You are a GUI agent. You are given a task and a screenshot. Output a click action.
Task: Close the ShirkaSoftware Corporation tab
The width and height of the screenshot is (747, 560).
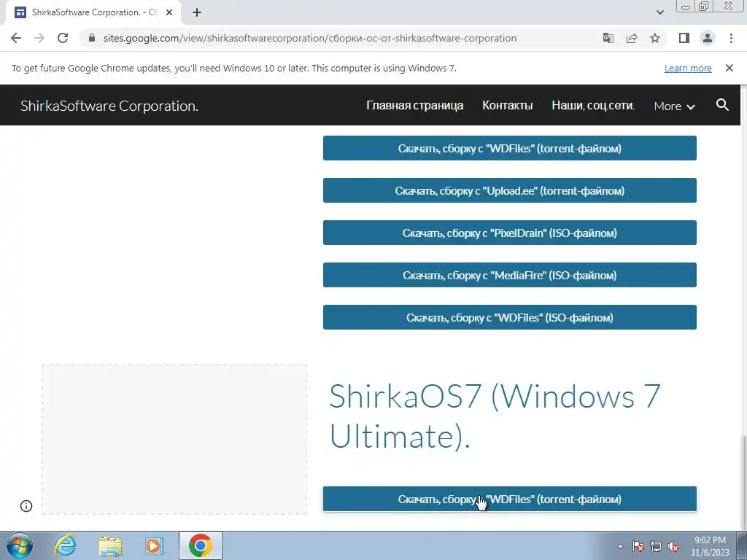click(x=169, y=12)
